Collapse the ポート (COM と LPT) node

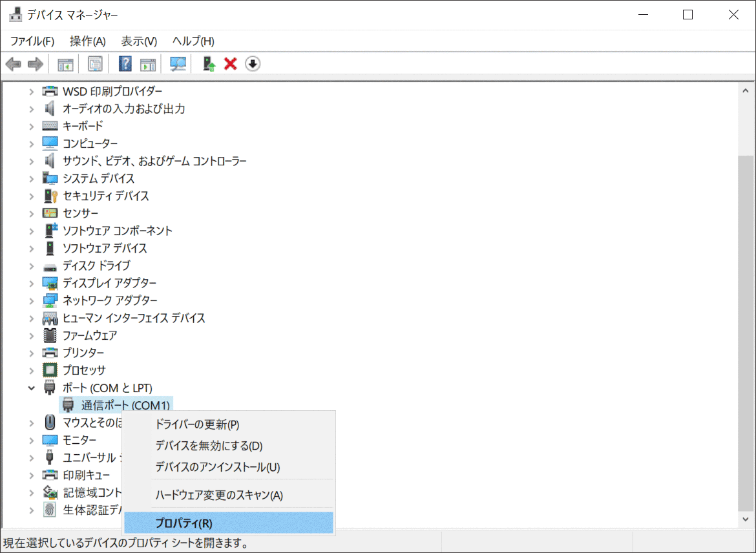(x=31, y=388)
